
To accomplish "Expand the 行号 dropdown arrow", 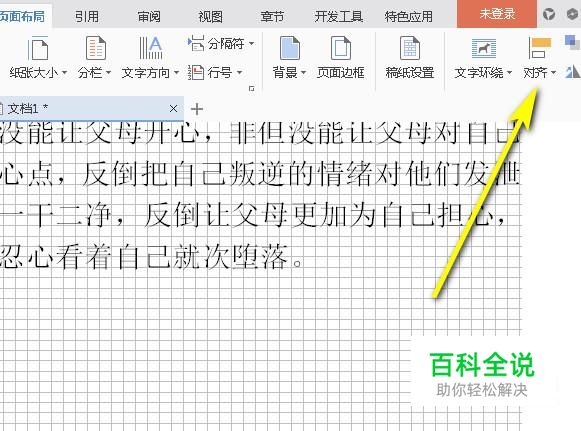I will [239, 73].
